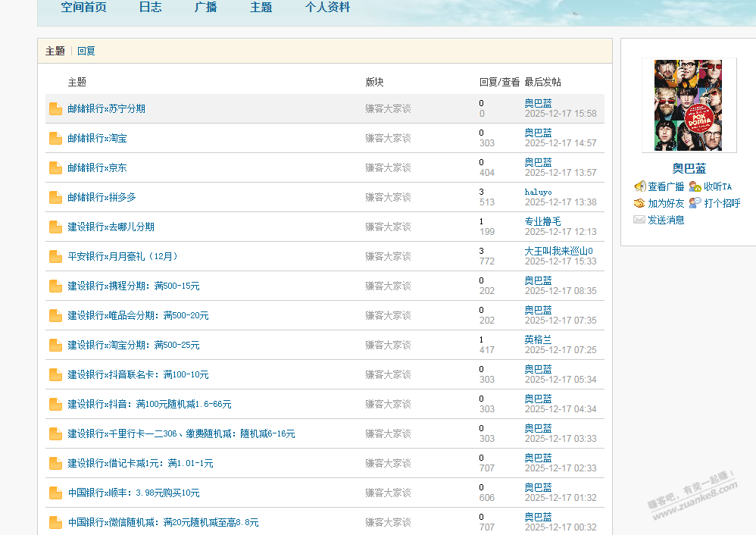Click folder icon beside 平安银行x月月豪礼 thread

coord(55,257)
